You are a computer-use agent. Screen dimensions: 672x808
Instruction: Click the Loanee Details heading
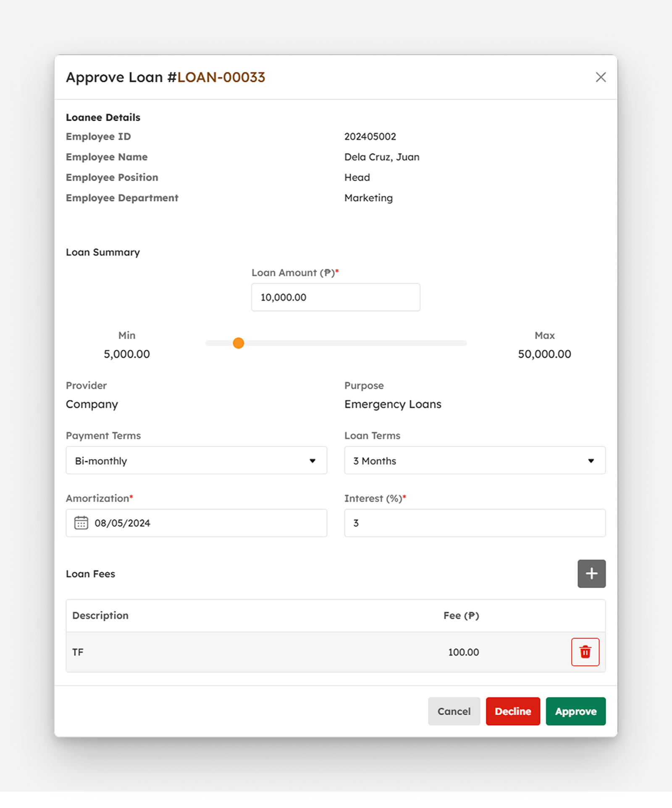point(103,117)
